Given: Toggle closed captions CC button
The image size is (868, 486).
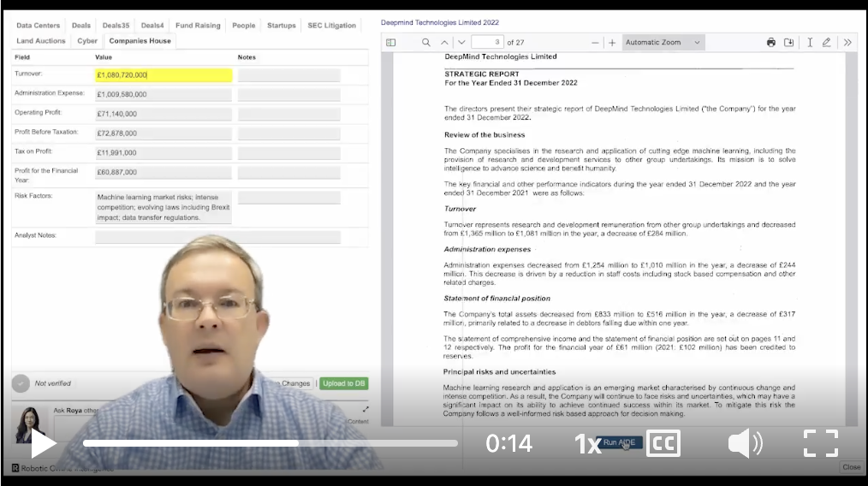Looking at the screenshot, I should (663, 443).
